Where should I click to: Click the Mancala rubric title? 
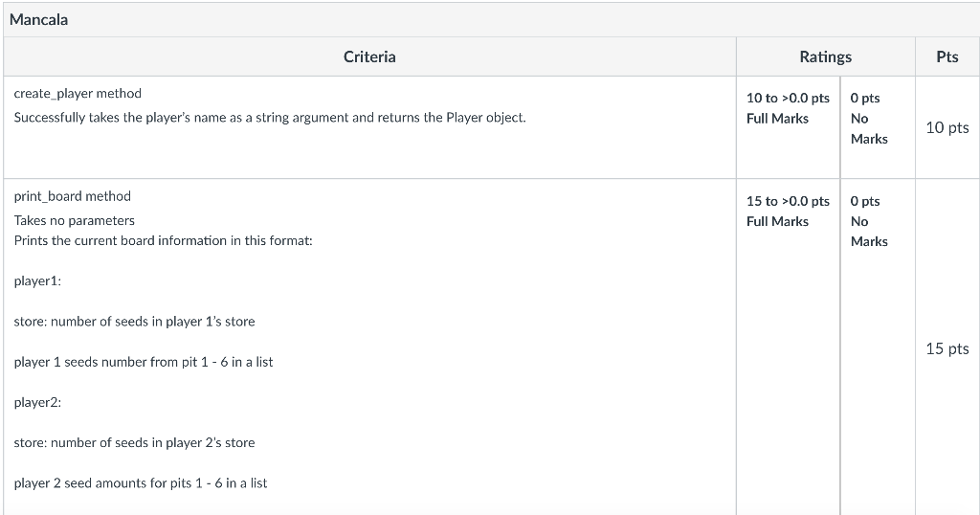[39, 19]
